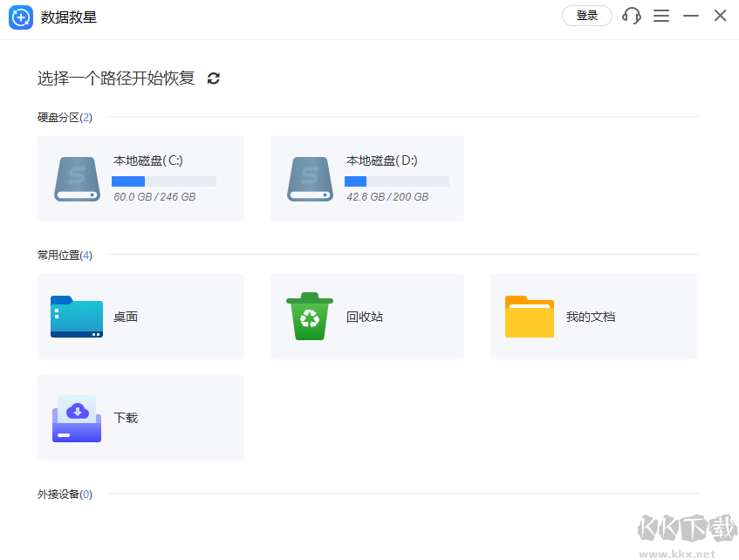Screen dimensions: 739x560
Task: Open the 我的文档 documents folder icon
Action: point(529,316)
